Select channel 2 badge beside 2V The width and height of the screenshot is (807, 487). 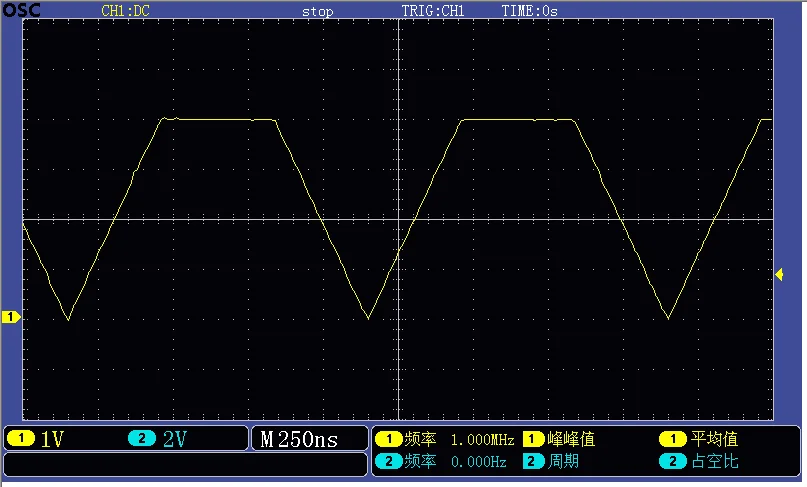coord(142,439)
